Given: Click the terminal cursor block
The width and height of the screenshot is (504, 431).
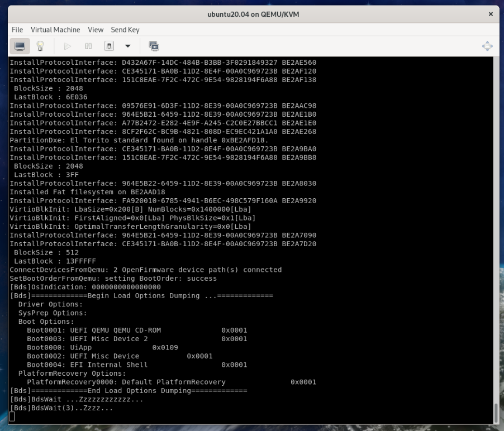Looking at the screenshot, I should pos(12,416).
